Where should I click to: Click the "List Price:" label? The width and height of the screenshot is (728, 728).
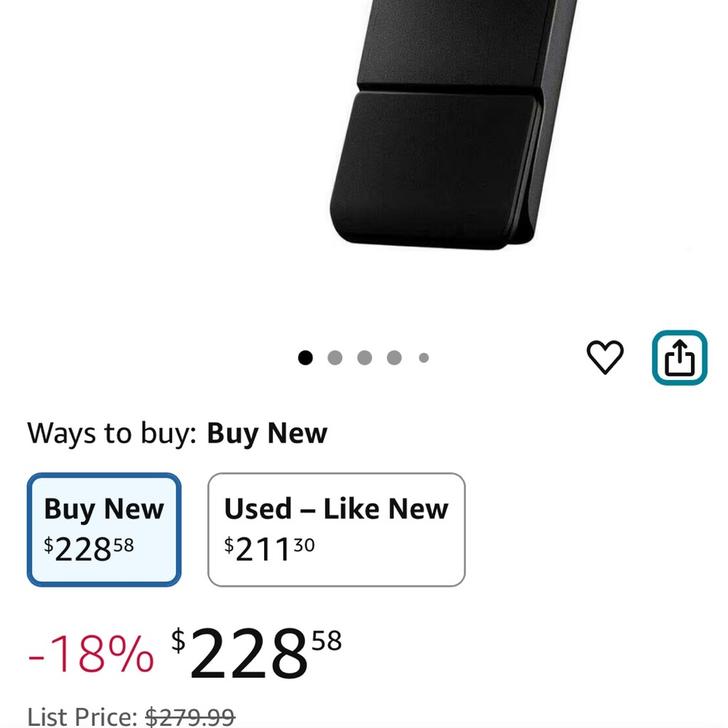82,717
